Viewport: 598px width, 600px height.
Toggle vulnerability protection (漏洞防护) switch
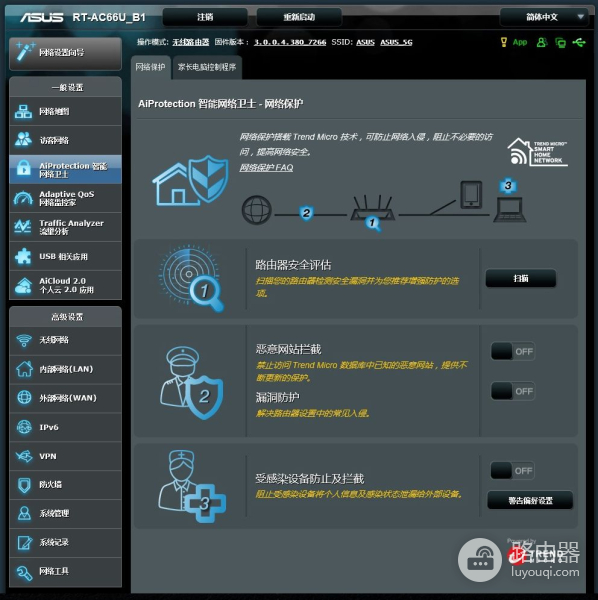coord(513,391)
